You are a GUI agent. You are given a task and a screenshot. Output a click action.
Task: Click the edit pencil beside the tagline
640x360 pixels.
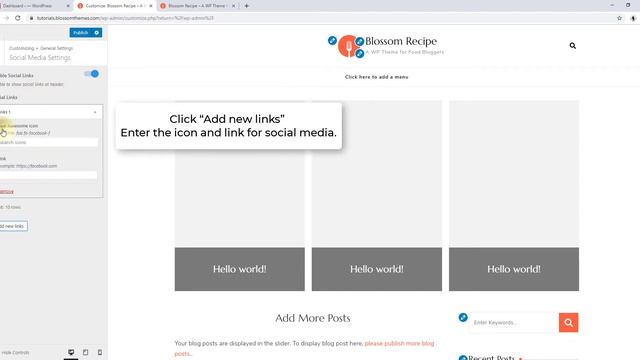[x=360, y=53]
